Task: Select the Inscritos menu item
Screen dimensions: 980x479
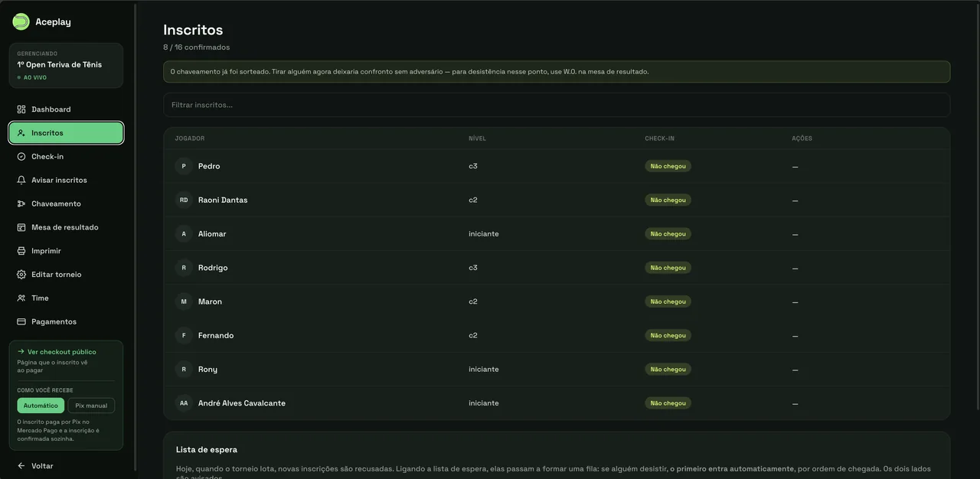Action: [66, 133]
